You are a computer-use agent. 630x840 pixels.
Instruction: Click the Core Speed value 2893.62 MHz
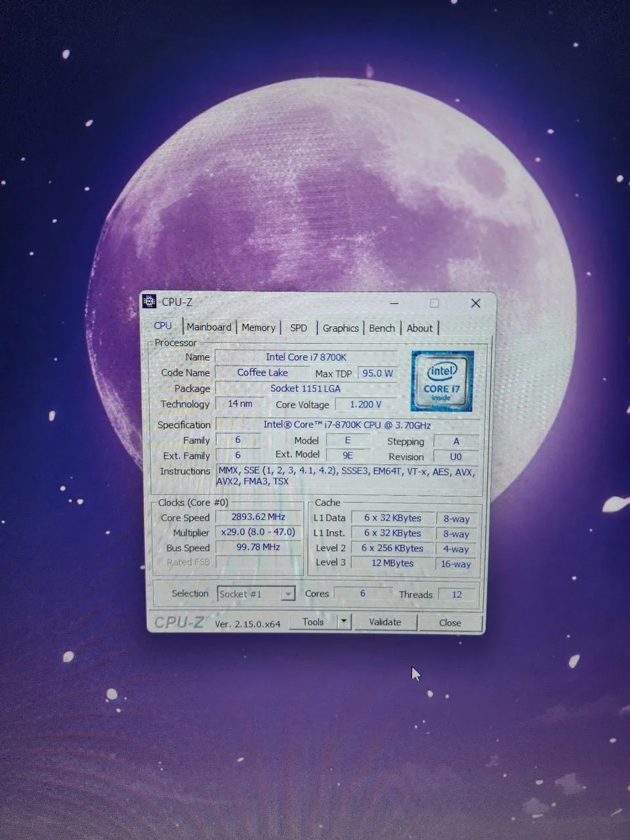click(x=258, y=516)
